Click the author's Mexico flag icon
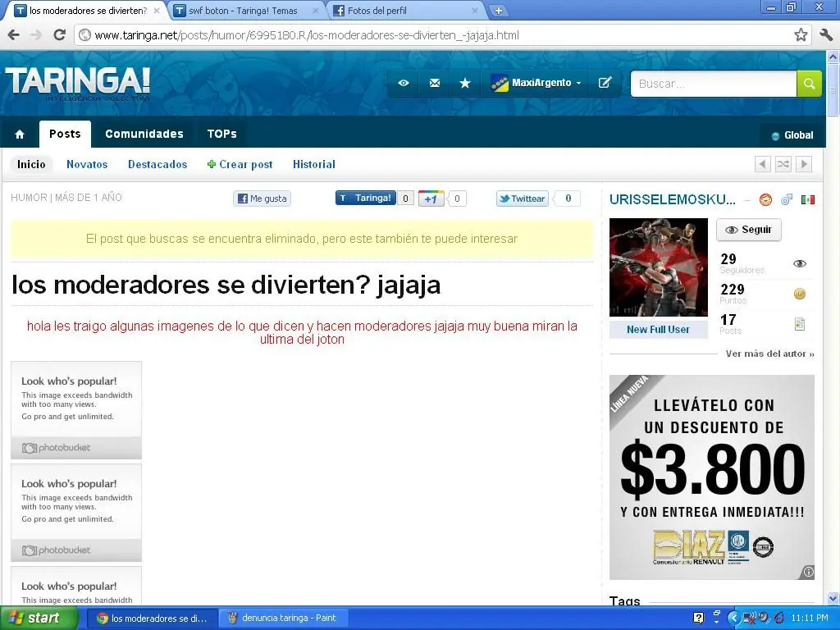The width and height of the screenshot is (840, 630). [x=807, y=200]
